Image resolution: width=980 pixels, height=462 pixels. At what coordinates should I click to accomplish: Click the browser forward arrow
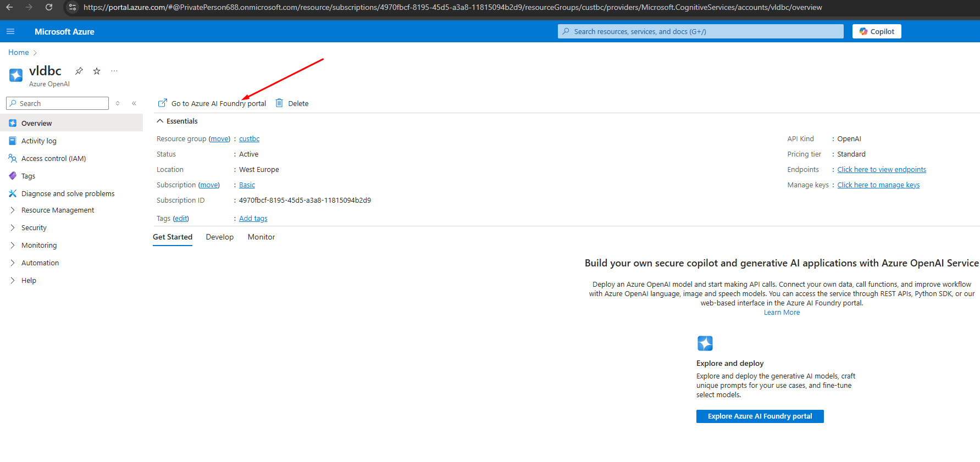coord(29,7)
